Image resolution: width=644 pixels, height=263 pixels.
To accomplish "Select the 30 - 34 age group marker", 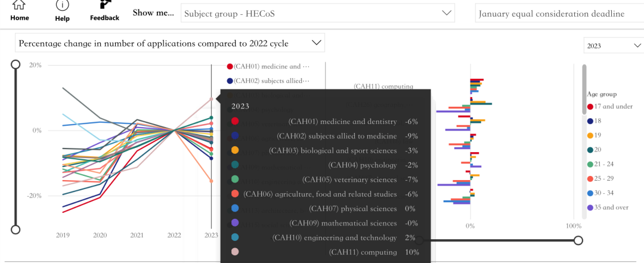I will [x=590, y=193].
